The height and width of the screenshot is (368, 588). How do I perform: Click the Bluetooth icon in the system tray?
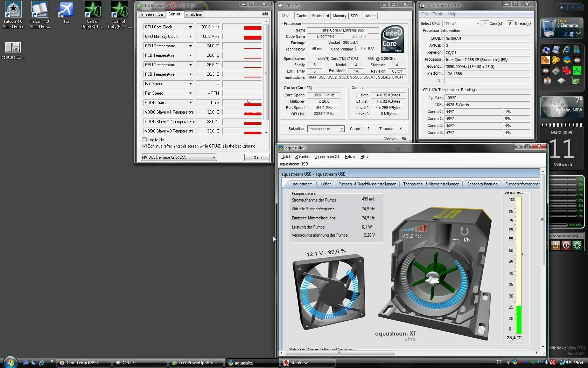tap(546, 362)
